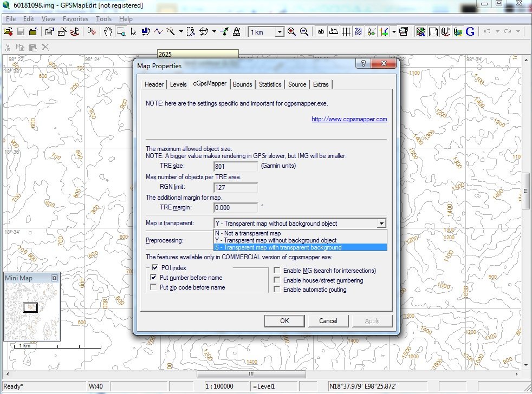532x394 pixels.
Task: Choose 'N - Not a transparent map' option
Action: (300, 233)
